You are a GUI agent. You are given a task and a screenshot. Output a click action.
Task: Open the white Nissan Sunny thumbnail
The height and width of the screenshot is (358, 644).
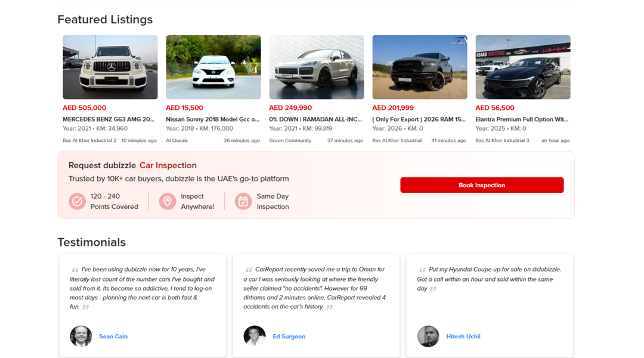pos(213,67)
